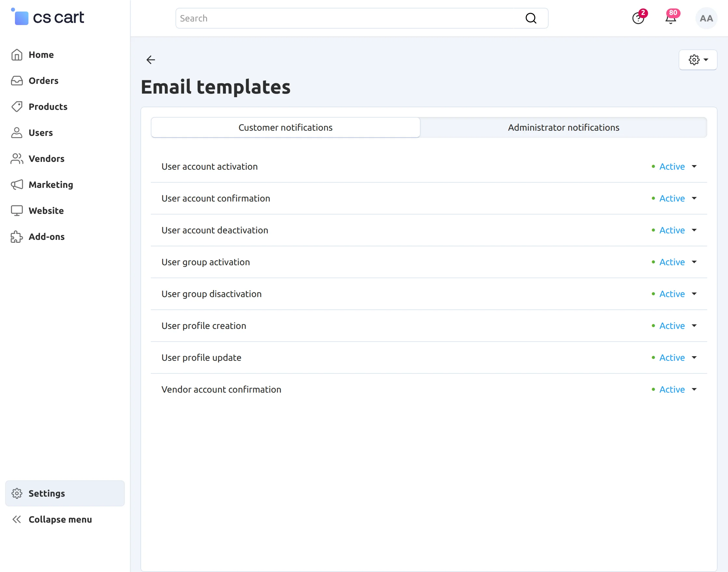Open User group activation template
Viewport: 728px width, 572px height.
pos(206,262)
